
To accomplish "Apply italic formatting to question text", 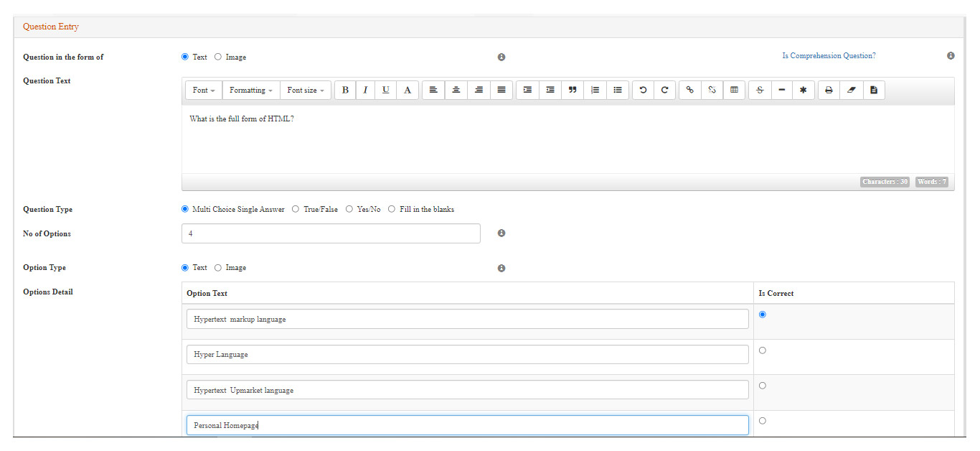I will pos(365,90).
